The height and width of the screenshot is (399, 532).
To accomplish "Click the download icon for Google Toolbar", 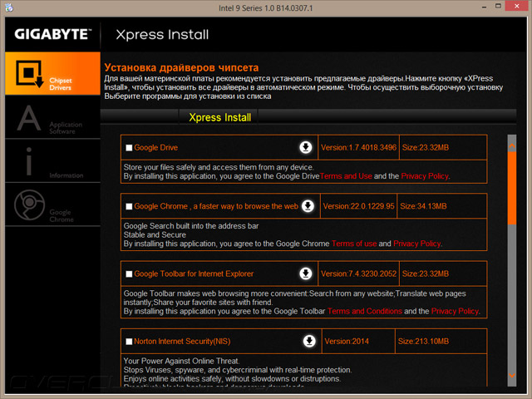I will click(306, 273).
